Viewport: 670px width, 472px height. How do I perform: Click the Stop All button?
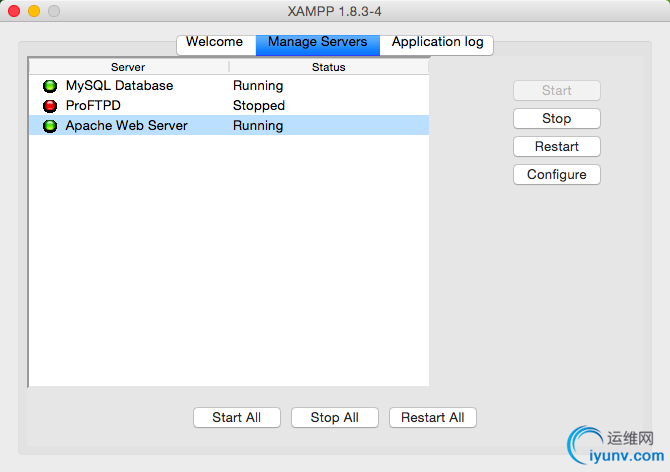(335, 417)
